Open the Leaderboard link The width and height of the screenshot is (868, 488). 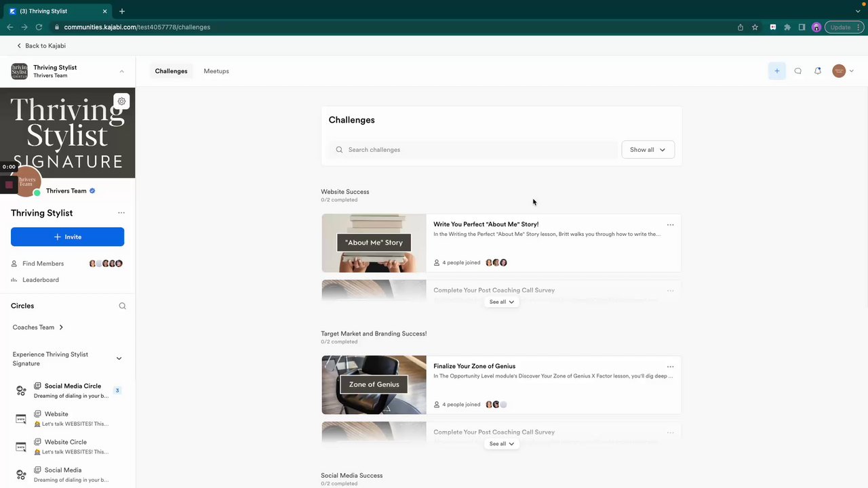pyautogui.click(x=41, y=280)
